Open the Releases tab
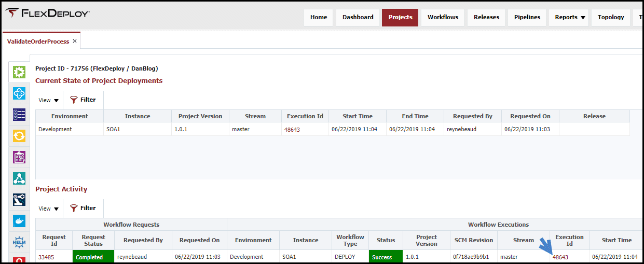This screenshot has height=264, width=644. [x=486, y=17]
